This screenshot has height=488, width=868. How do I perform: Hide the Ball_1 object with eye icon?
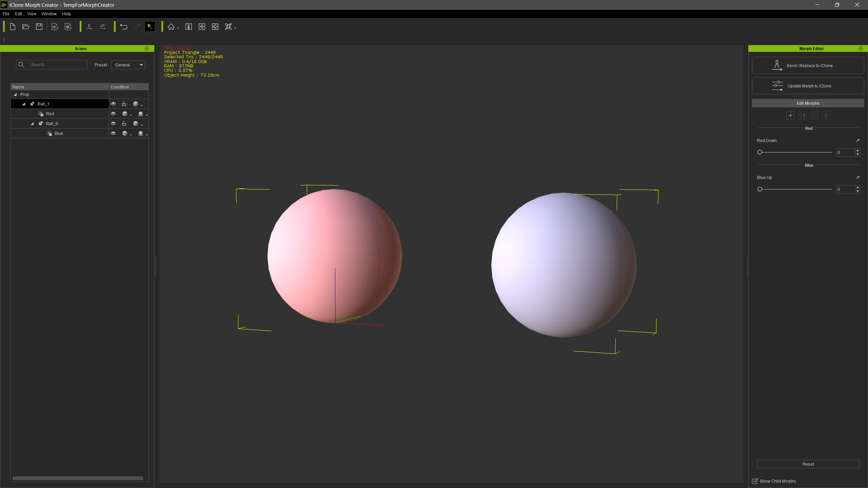click(113, 104)
